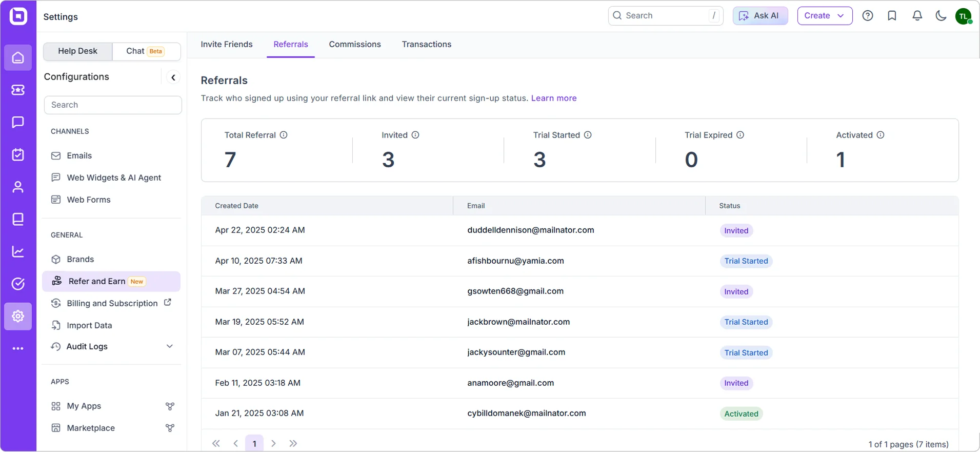Screen dimensions: 980x452
Task: Open the home icon in left sidebar
Action: click(x=18, y=57)
